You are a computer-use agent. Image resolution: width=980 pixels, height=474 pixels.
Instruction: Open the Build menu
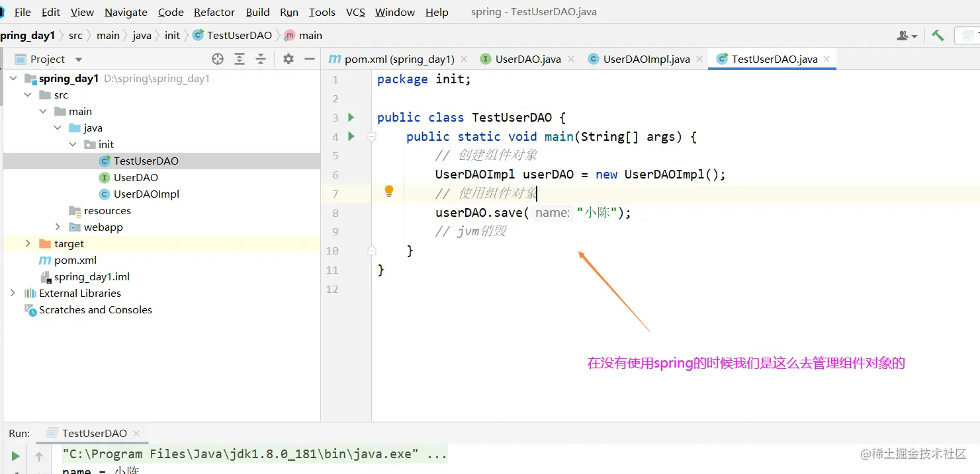pyautogui.click(x=257, y=12)
